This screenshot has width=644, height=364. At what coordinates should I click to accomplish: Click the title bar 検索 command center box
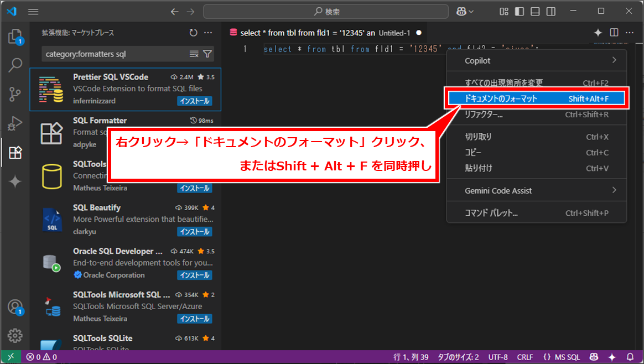click(326, 12)
